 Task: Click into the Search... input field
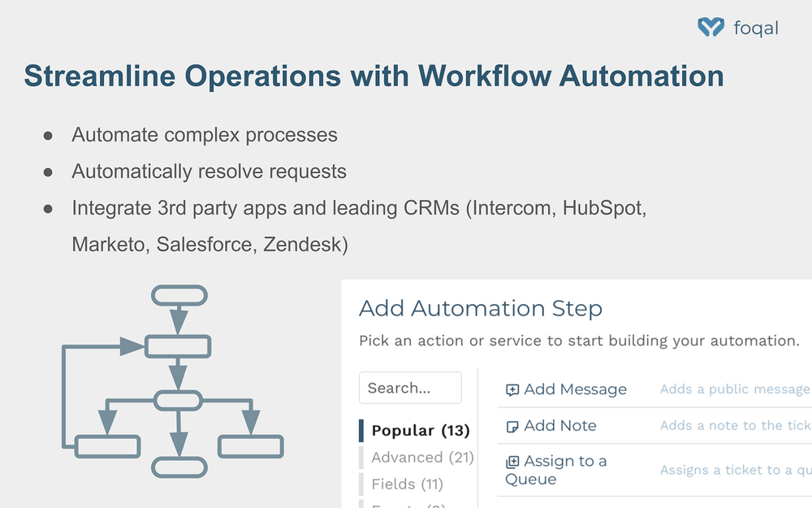[410, 388]
